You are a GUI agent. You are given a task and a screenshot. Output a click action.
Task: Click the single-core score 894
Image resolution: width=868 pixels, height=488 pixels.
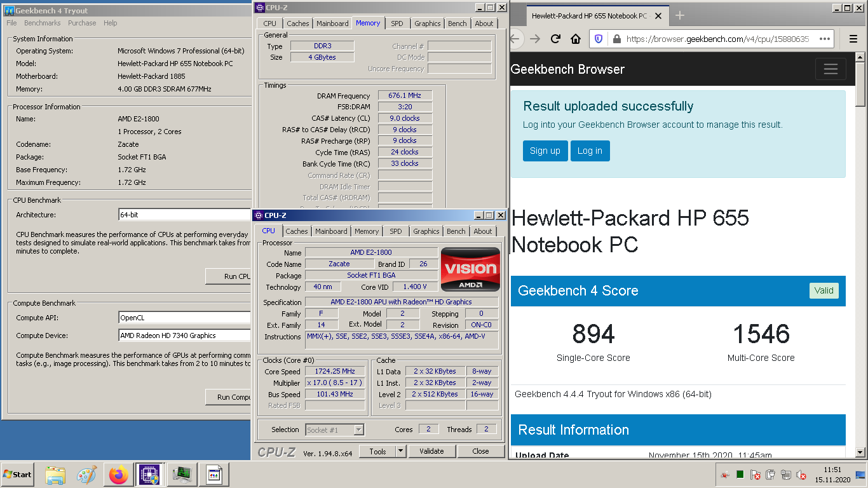click(x=593, y=334)
